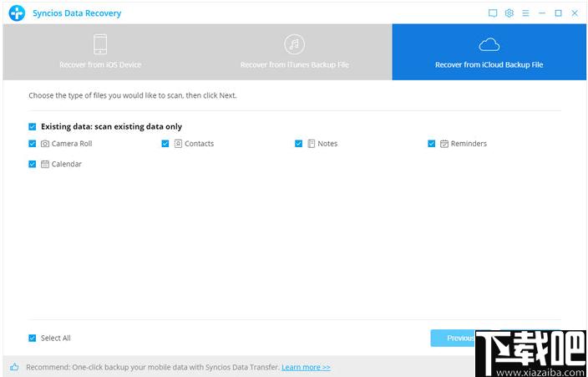The image size is (588, 377).
Task: Click the Calendar icon
Action: point(45,164)
